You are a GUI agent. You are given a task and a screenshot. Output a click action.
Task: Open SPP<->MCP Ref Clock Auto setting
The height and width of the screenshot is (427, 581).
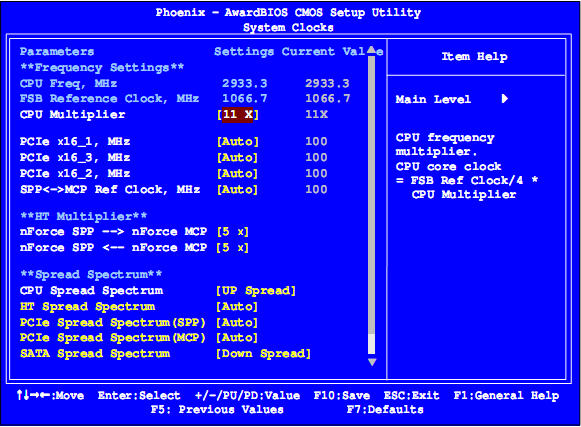coord(238,189)
